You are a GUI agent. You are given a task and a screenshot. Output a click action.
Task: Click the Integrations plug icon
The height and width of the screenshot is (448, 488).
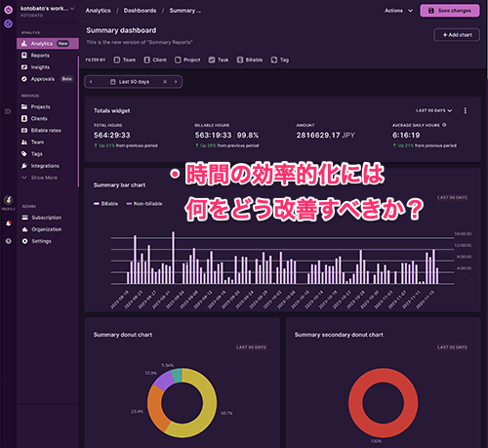[24, 166]
